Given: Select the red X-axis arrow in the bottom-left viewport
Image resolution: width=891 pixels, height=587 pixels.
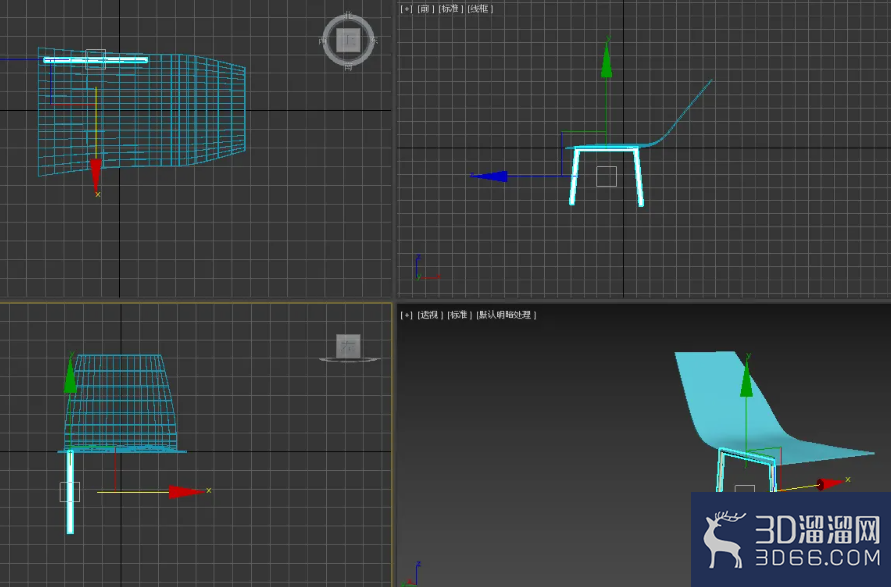Looking at the screenshot, I should [x=186, y=492].
